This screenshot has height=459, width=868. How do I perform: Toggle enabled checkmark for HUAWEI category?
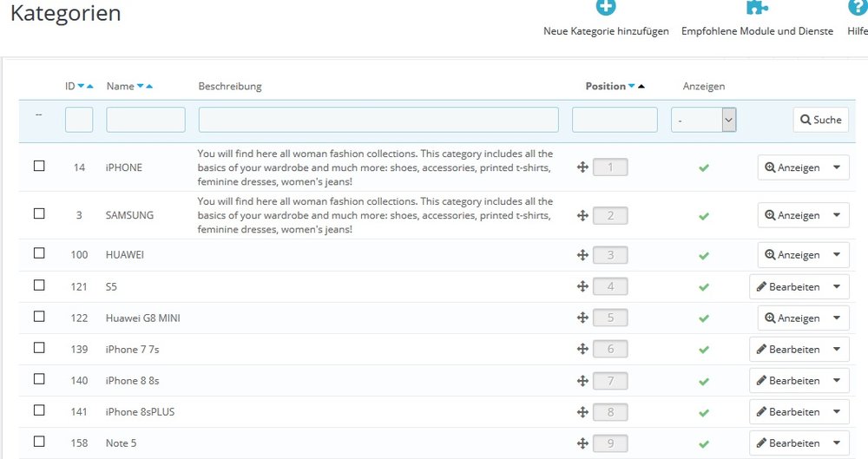[x=704, y=256]
